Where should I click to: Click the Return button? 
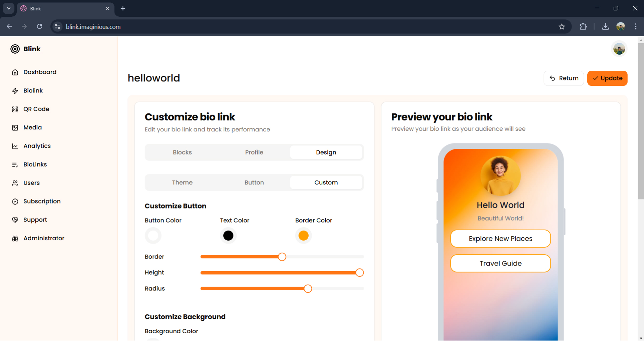(564, 78)
